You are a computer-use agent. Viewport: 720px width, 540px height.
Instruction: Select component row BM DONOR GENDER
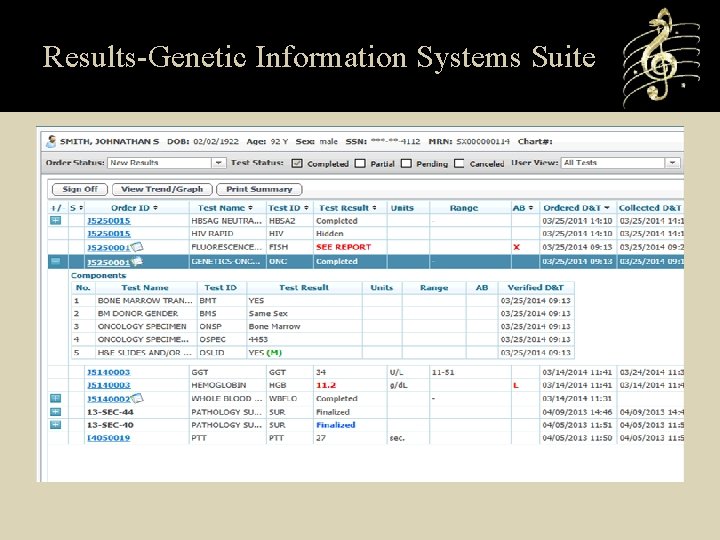coord(323,314)
